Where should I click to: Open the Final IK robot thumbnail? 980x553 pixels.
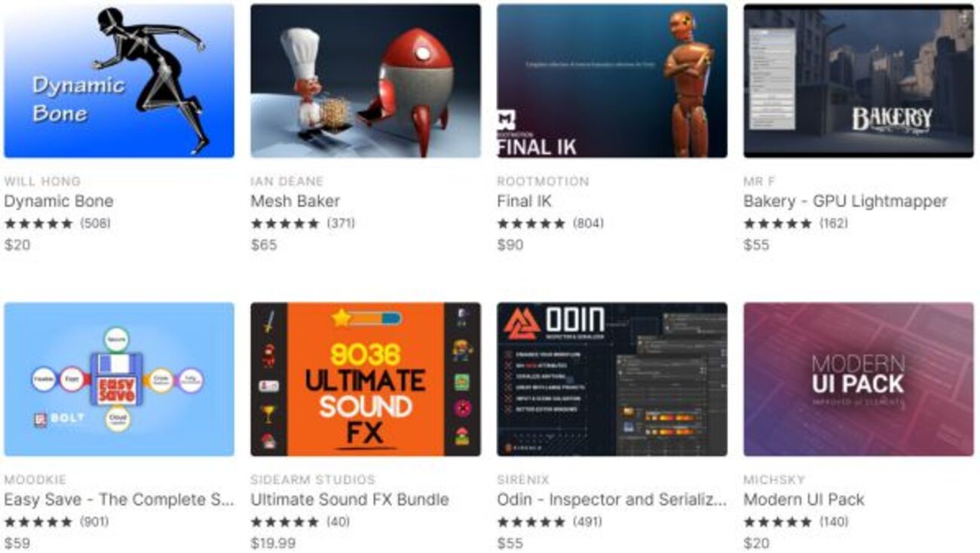coord(612,81)
